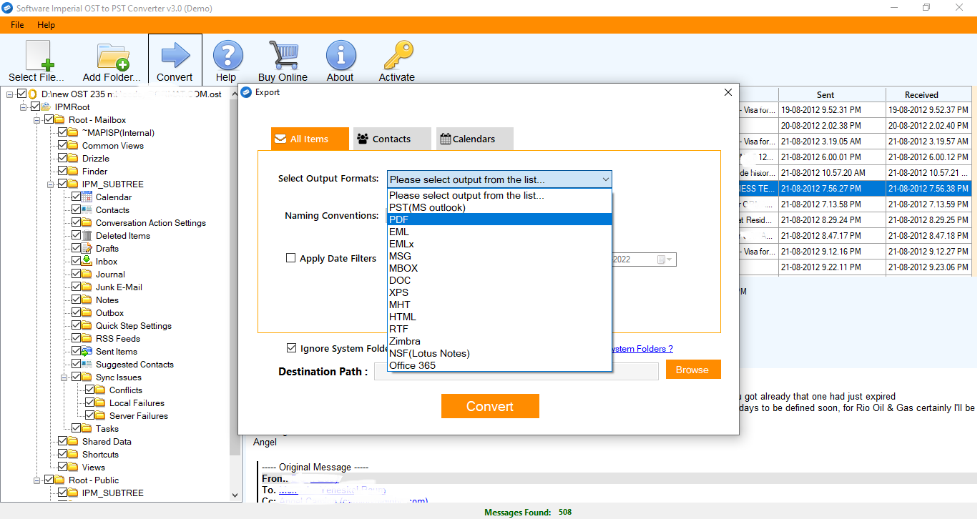Switch to the Calendars tab
The image size is (980, 519).
pyautogui.click(x=474, y=139)
